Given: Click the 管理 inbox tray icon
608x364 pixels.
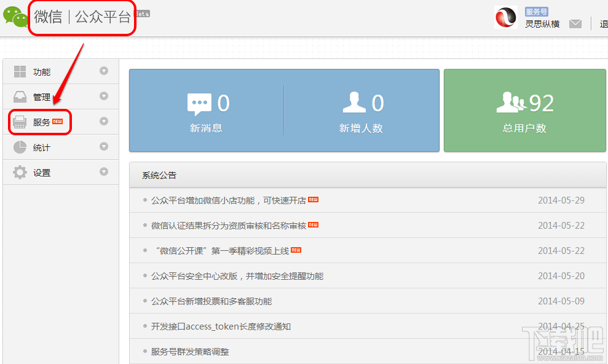Looking at the screenshot, I should click(20, 97).
